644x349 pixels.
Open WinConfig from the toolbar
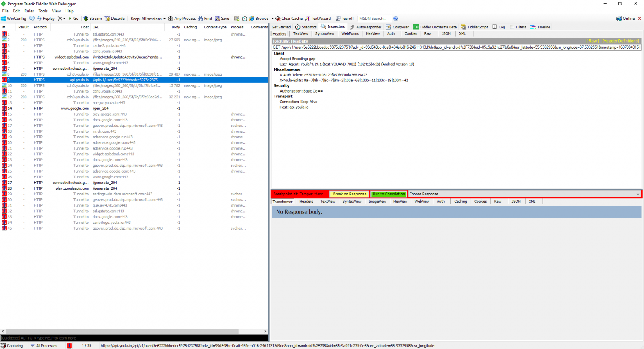point(14,19)
